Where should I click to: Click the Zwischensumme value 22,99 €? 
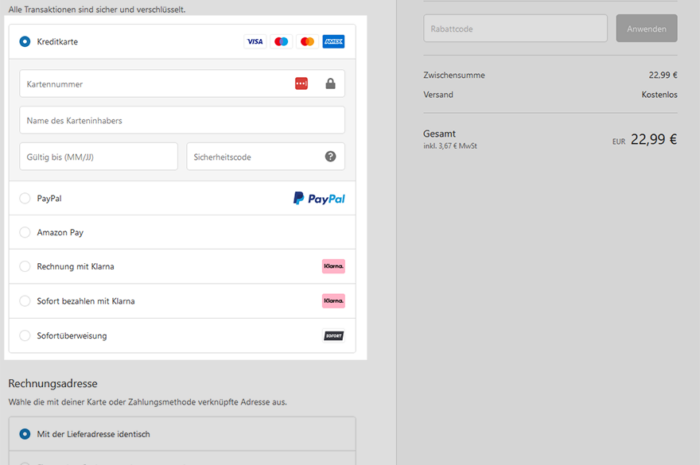point(663,75)
